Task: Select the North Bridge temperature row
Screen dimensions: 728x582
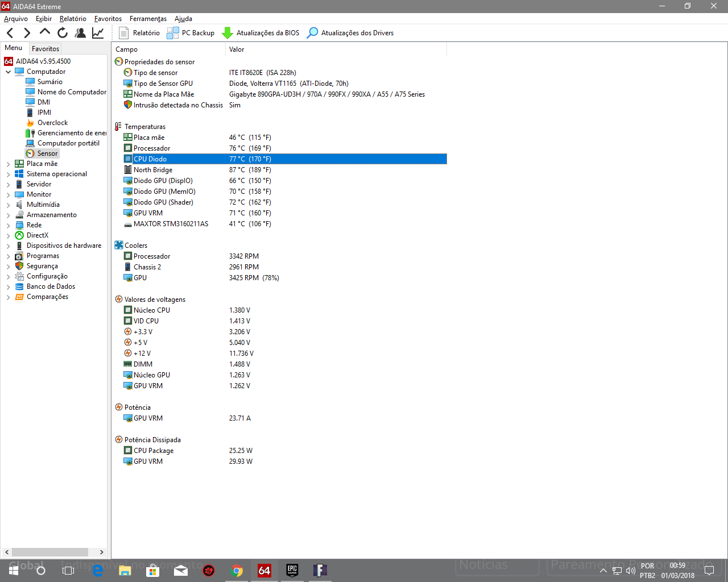Action: pos(285,170)
